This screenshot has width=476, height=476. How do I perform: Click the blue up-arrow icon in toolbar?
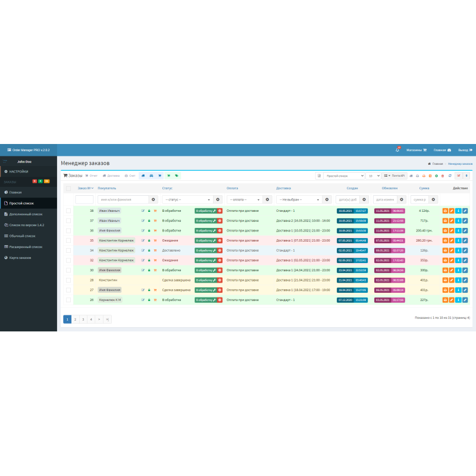(466, 176)
